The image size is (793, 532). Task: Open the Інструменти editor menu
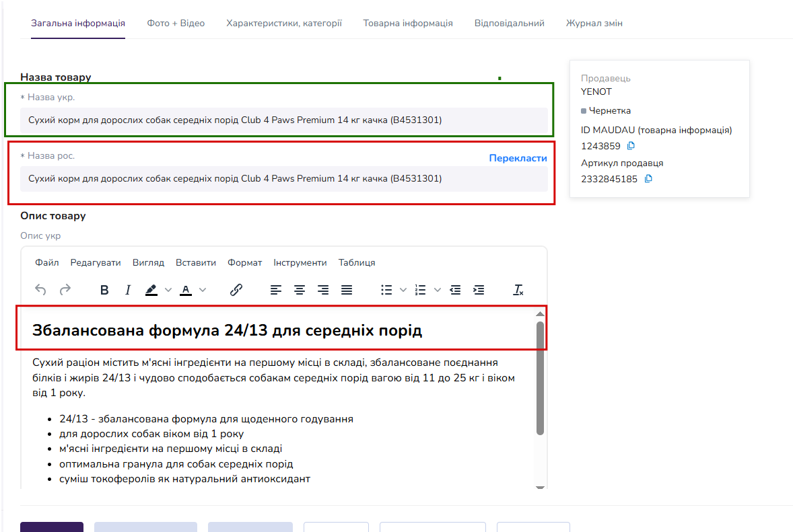[x=300, y=263]
